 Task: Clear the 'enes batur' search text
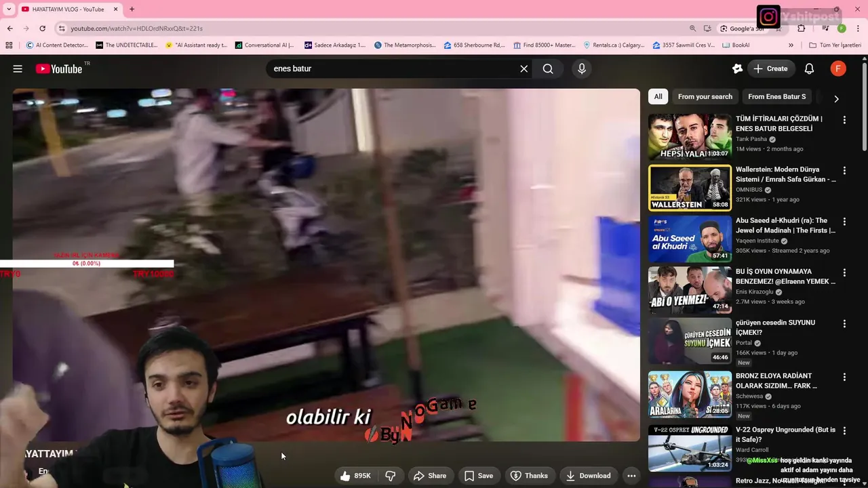click(x=524, y=68)
